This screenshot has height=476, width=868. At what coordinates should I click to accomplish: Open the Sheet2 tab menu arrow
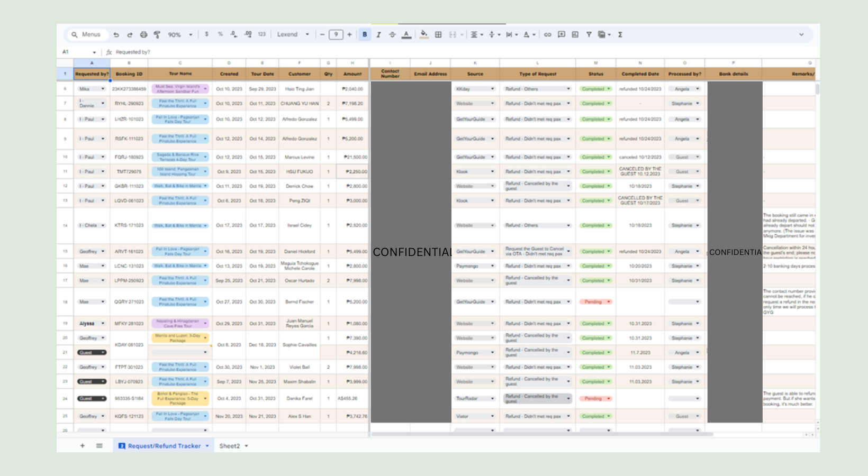click(247, 446)
